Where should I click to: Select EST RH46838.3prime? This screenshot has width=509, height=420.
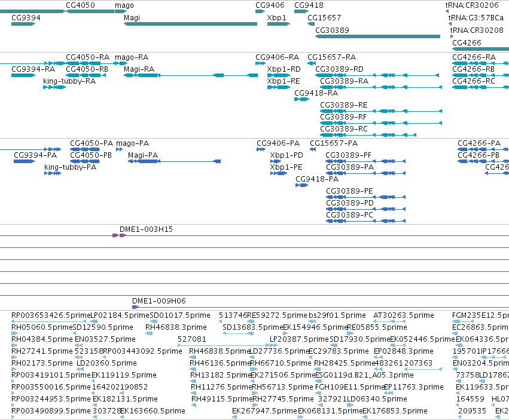[149, 334]
